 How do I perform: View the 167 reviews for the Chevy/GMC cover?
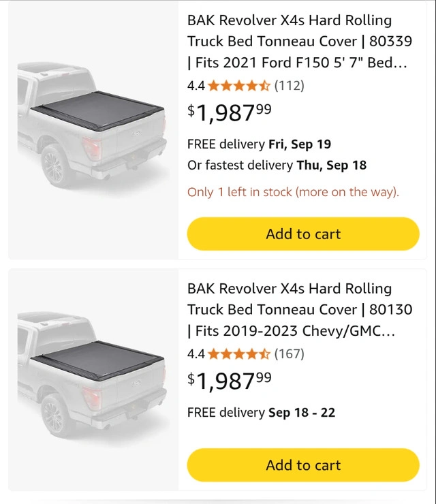[289, 354]
